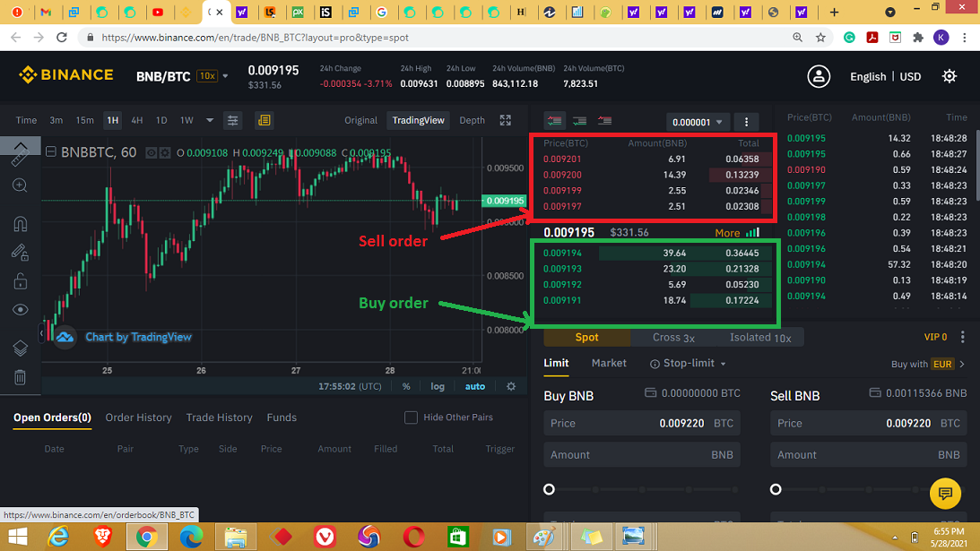Launch Opera from the taskbar
The height and width of the screenshot is (551, 980).
point(413,537)
